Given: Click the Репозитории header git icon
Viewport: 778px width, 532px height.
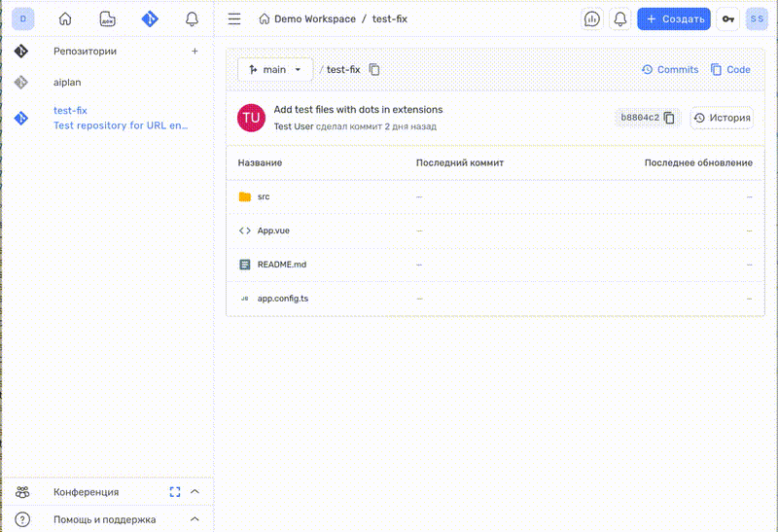Looking at the screenshot, I should 20,52.
